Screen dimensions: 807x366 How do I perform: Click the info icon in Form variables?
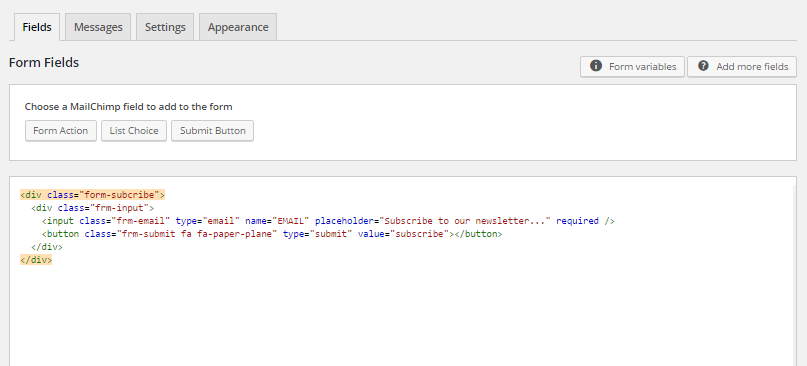point(596,66)
